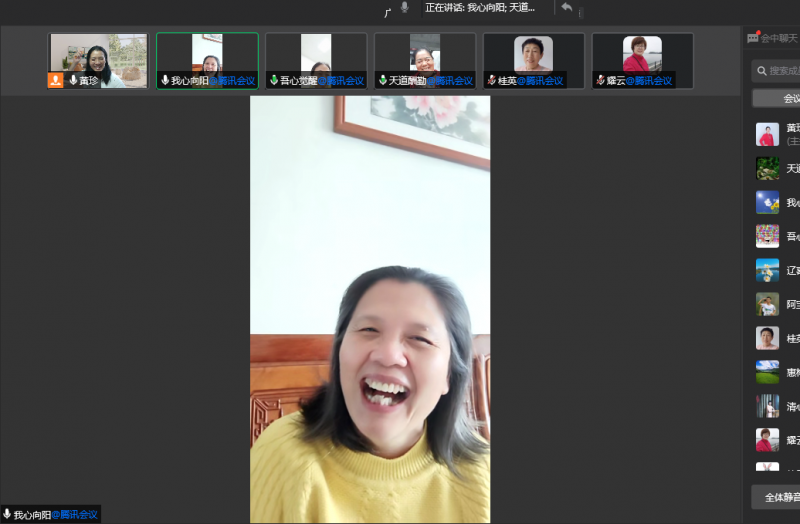Click the orange host badge on 黄珍's tile
Image resolution: width=800 pixels, height=524 pixels.
[x=56, y=80]
